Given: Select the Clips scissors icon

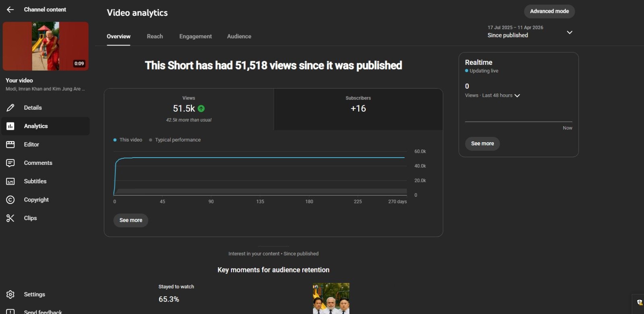Looking at the screenshot, I should [10, 218].
